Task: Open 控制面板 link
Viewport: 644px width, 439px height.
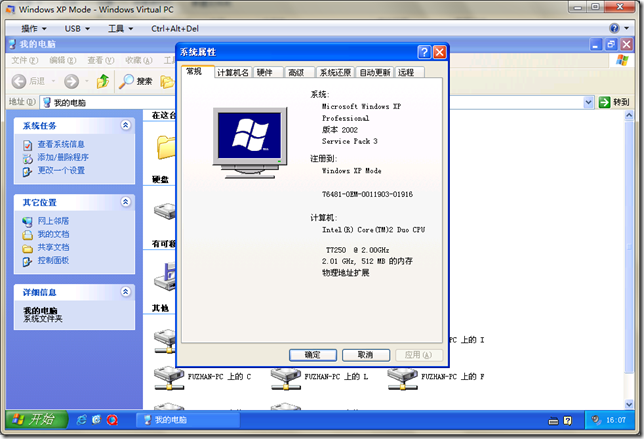Action: tap(53, 260)
